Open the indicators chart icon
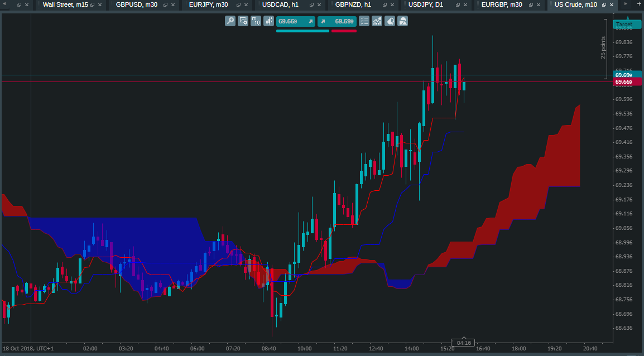644x356 pixels. click(377, 21)
